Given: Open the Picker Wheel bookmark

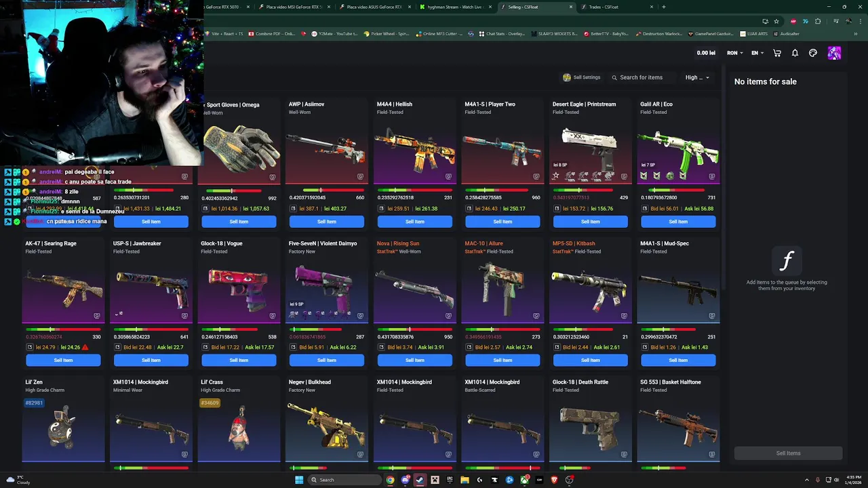Looking at the screenshot, I should tap(387, 33).
